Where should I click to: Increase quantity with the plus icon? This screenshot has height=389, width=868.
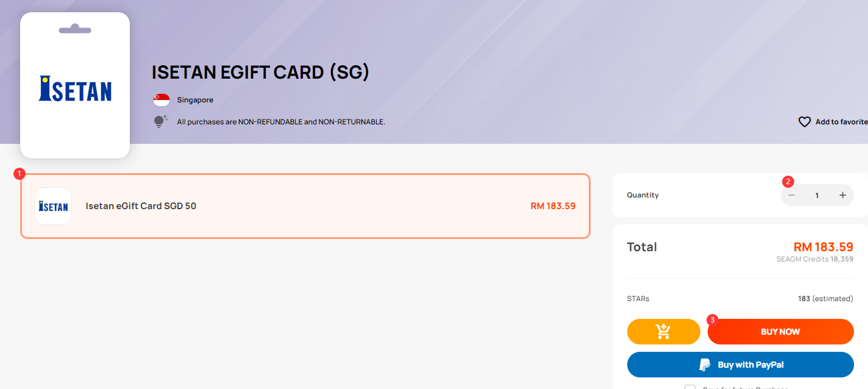(842, 195)
